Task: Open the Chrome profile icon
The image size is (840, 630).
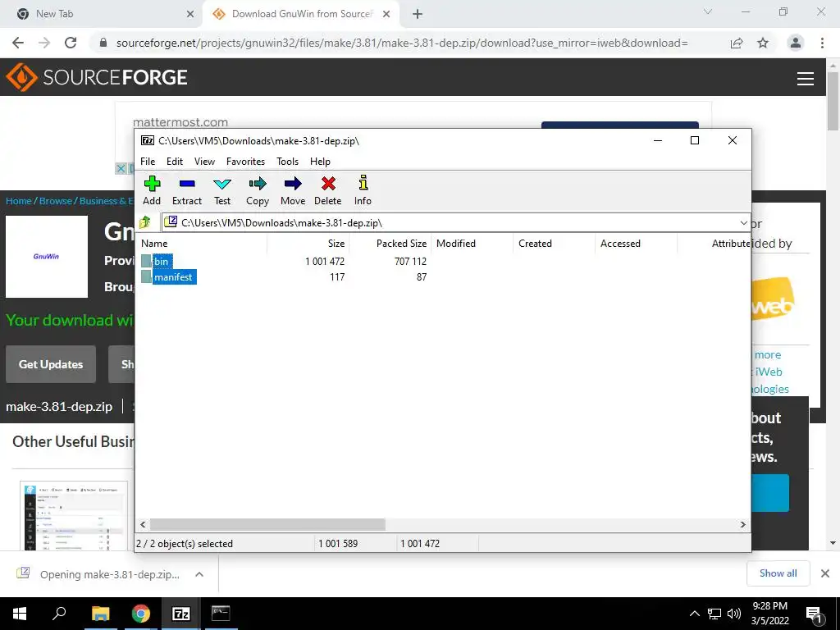Action: (796, 43)
